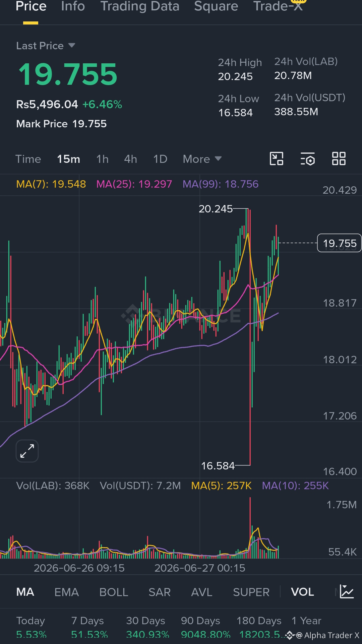Switch chart to 1h interval
Screen dimensions: 362x644
(x=102, y=159)
